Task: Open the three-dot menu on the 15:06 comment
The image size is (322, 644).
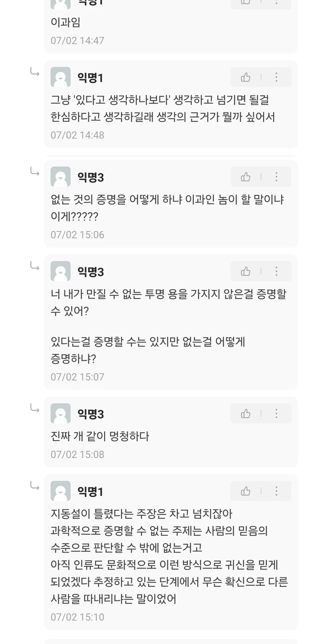Action: (276, 177)
